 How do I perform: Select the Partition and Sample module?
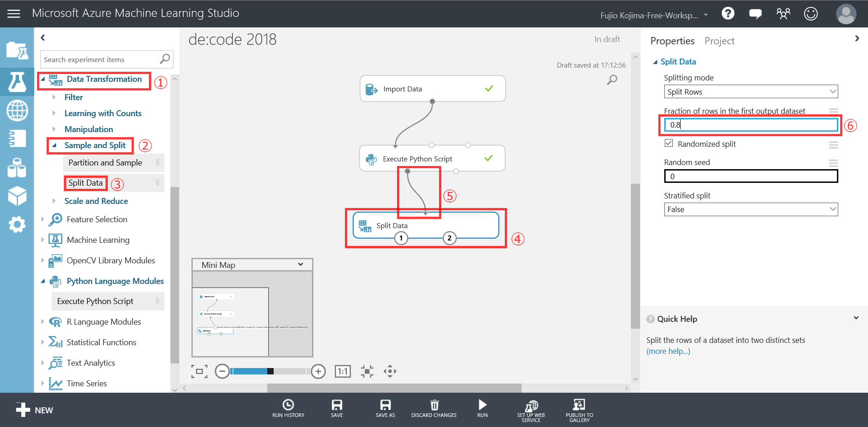point(113,163)
